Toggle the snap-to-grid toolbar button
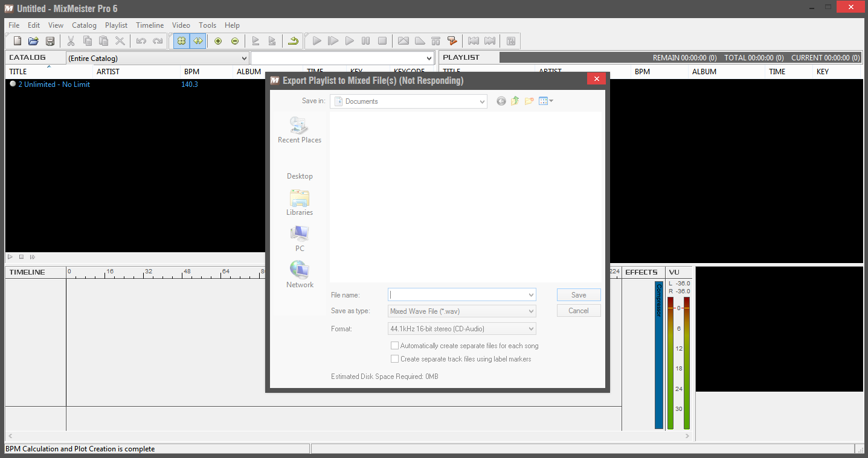868x458 pixels. (x=181, y=41)
